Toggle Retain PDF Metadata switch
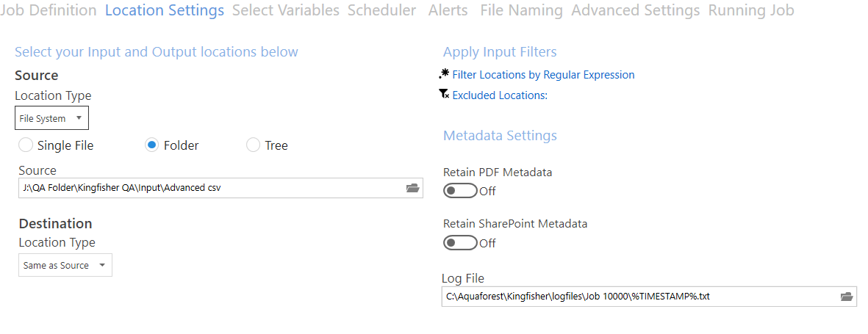 [461, 192]
